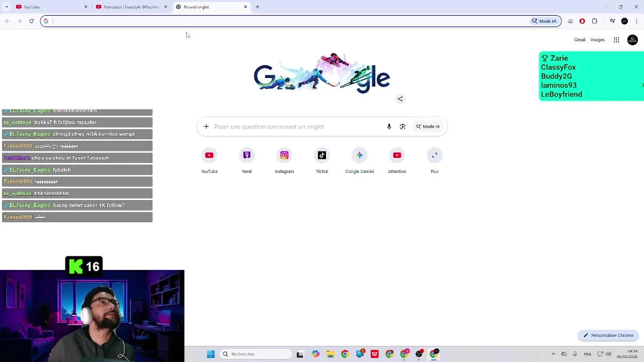Click Personnaliser Chrome button
Screen dimensions: 644x362
tap(608, 335)
